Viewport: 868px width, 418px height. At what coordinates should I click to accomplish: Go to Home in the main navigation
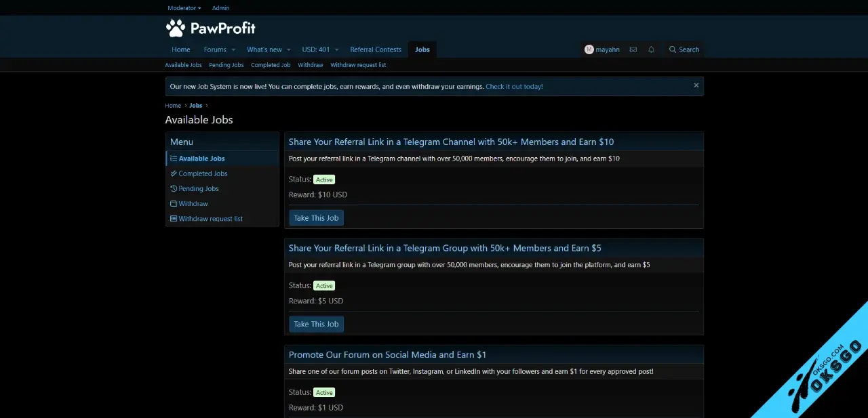tap(181, 49)
